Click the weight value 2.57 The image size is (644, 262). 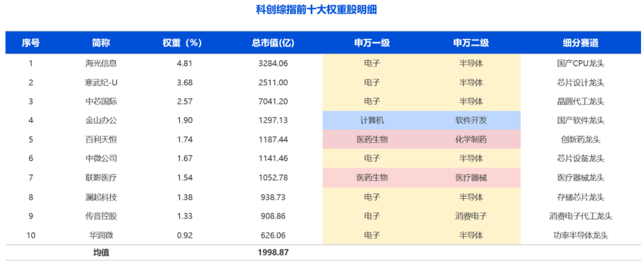[x=185, y=101]
